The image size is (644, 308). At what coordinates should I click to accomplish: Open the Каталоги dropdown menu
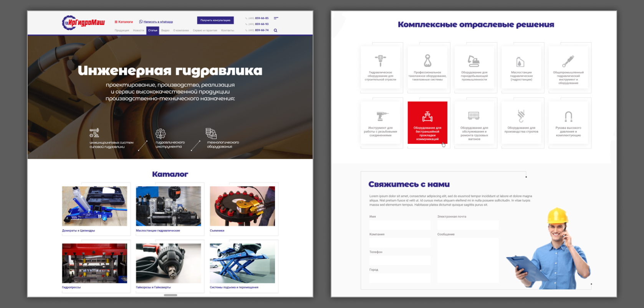coord(124,22)
